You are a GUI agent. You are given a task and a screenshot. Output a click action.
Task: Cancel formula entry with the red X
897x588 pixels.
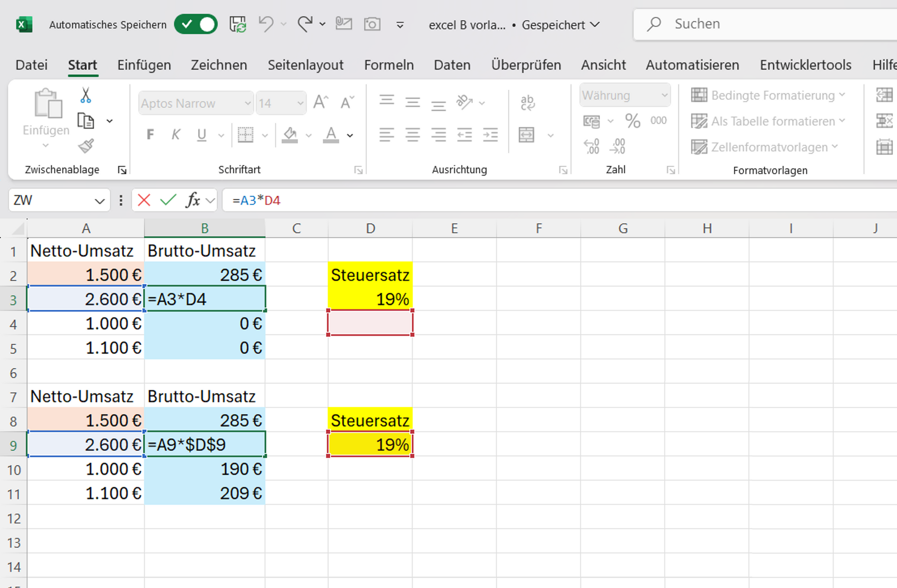point(144,200)
